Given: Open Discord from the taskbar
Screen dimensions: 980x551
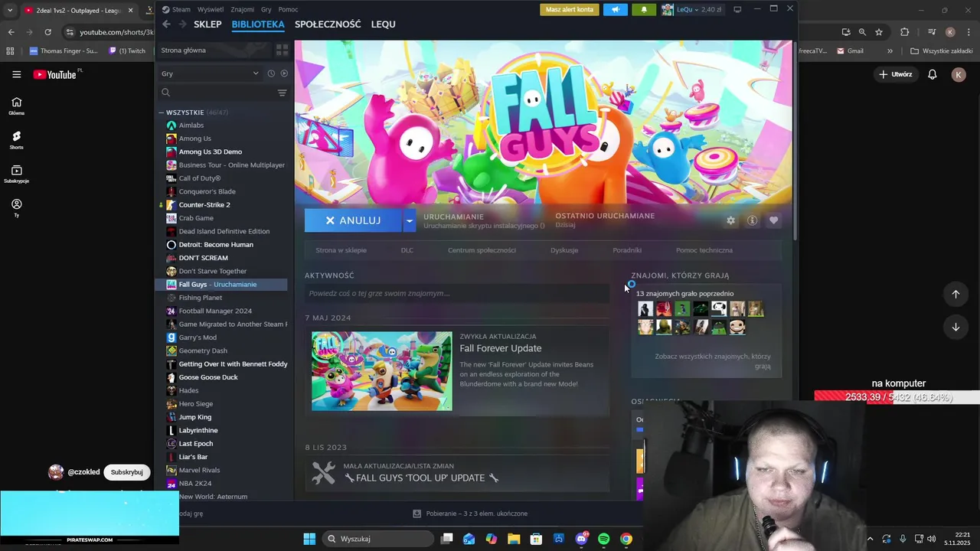Looking at the screenshot, I should click(x=582, y=539).
